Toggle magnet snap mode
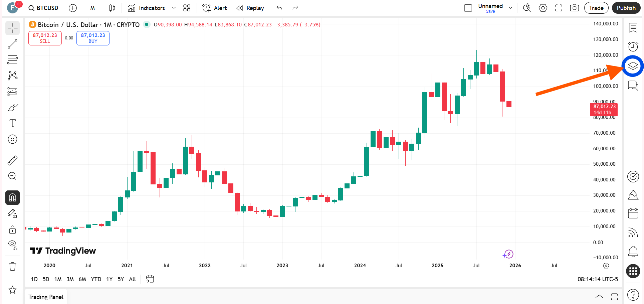Viewport: 644px width, 304px height. 12,197
